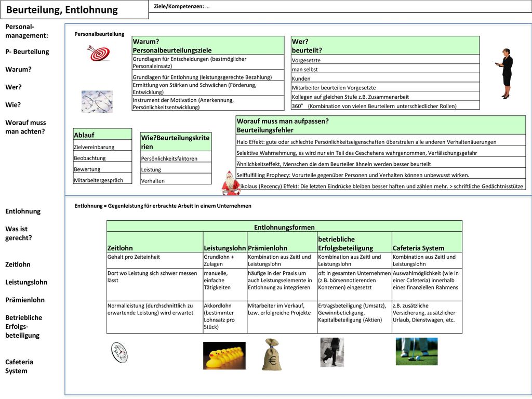Select the 'Entlohnungsformen' table header
The height and width of the screenshot is (399, 532).
[284, 227]
